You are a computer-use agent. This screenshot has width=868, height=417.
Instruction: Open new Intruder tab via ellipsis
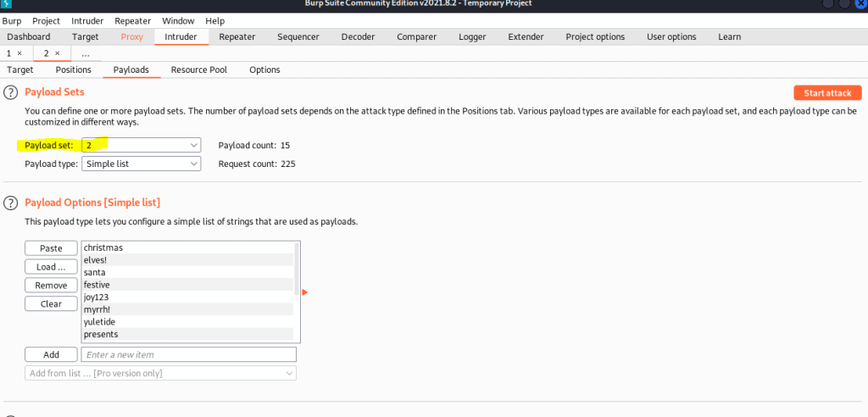(86, 54)
